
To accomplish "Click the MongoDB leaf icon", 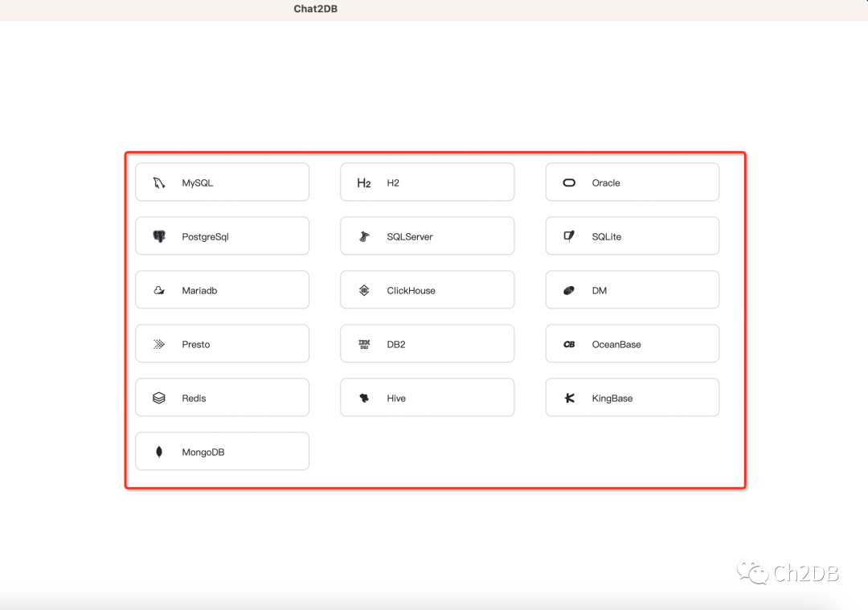I will click(159, 452).
